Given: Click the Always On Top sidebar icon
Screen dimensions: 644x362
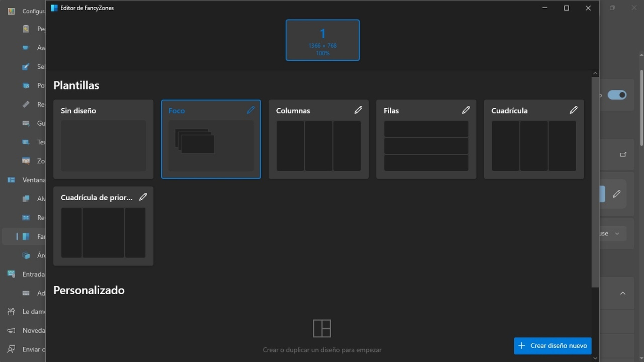Looking at the screenshot, I should pos(26,199).
